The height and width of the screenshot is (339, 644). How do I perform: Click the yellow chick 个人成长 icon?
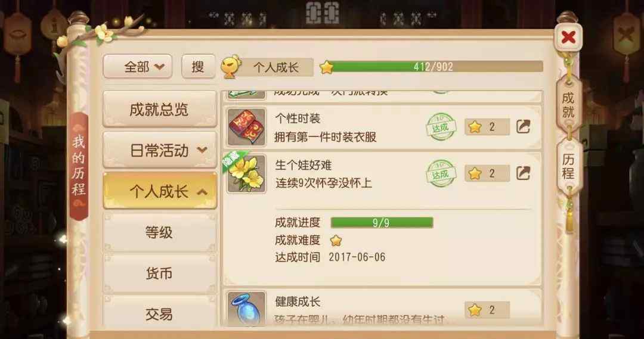231,67
